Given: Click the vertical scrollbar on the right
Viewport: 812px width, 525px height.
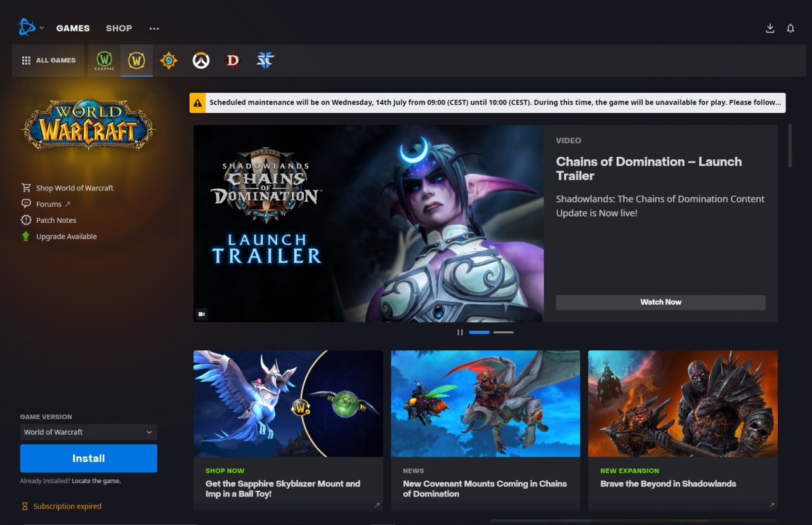Looking at the screenshot, I should (790, 145).
